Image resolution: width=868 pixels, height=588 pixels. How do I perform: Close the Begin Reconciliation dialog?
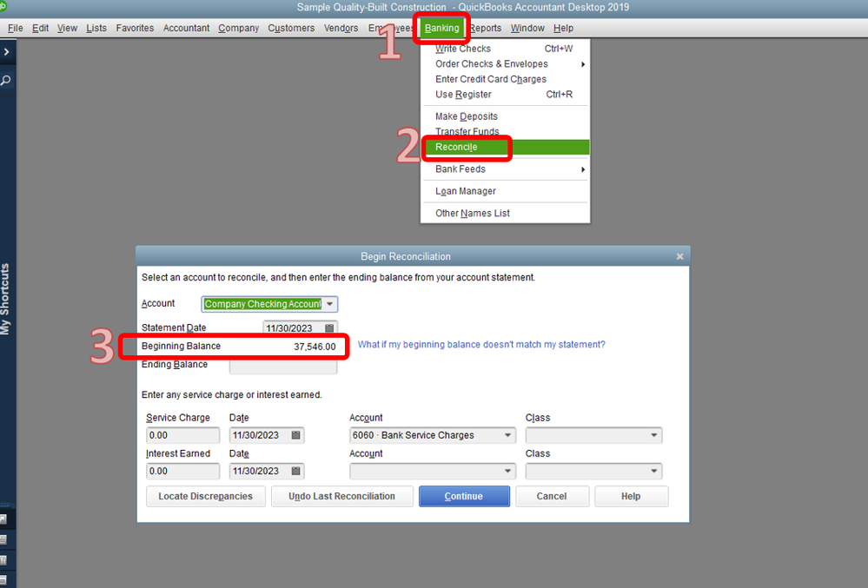(x=679, y=257)
